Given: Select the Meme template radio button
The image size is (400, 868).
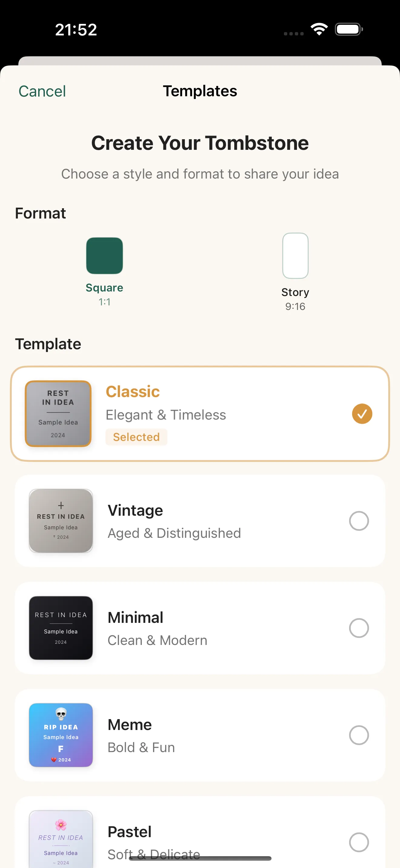Looking at the screenshot, I should 358,735.
